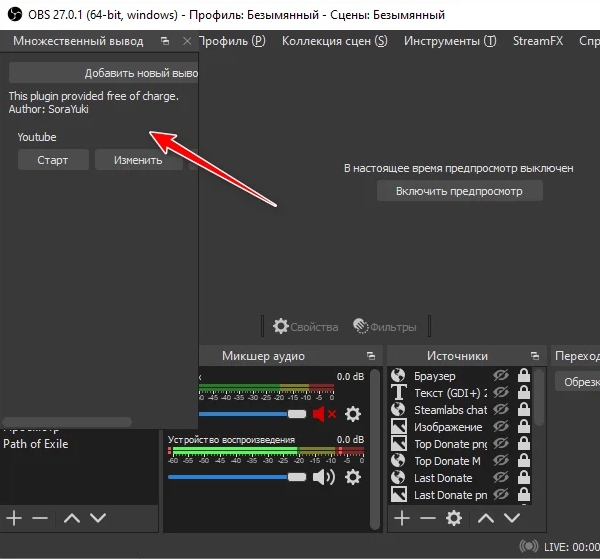Image resolution: width=600 pixels, height=559 pixels.
Task: Toggle lock on Браузер source
Action: (524, 375)
